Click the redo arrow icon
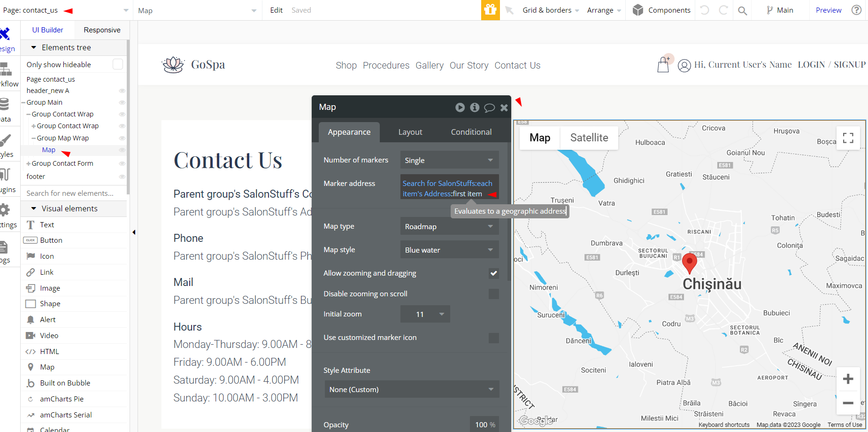Screen dimensions: 868x432 (723, 10)
